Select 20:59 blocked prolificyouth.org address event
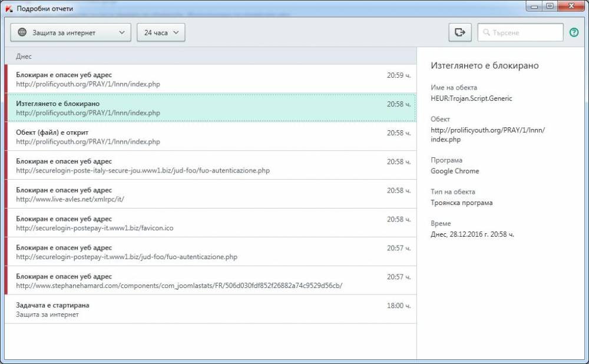 (x=210, y=79)
